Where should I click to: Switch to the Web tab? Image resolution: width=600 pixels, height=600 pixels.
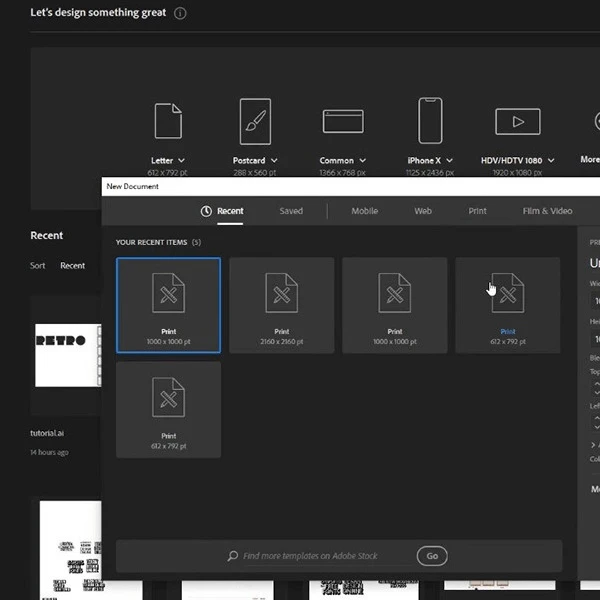pyautogui.click(x=423, y=211)
